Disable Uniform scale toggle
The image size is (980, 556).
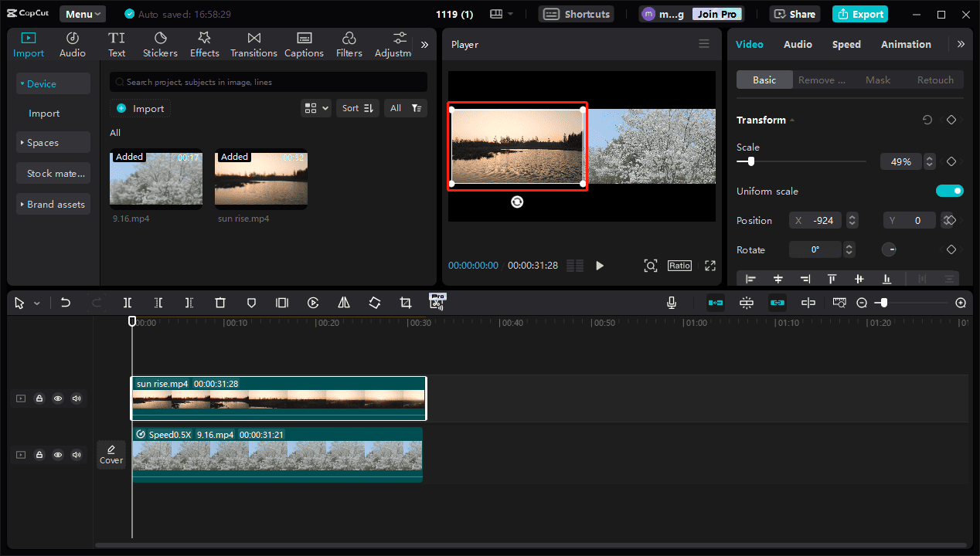coord(950,190)
